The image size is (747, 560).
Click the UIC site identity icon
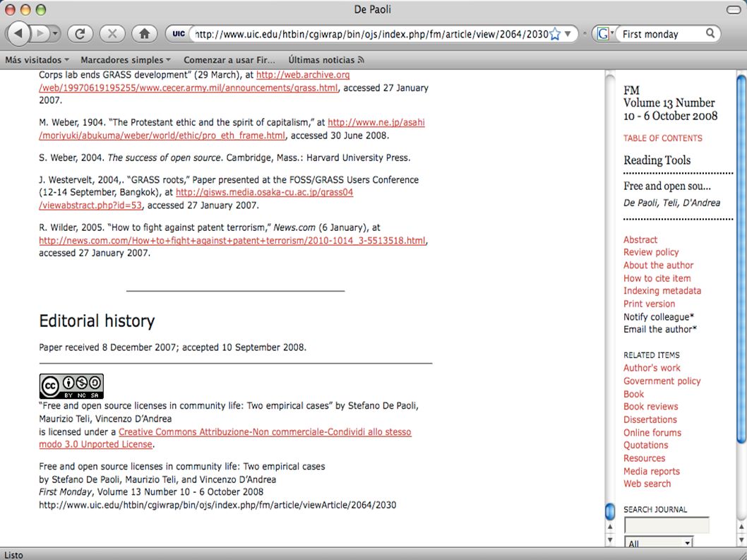coord(179,34)
